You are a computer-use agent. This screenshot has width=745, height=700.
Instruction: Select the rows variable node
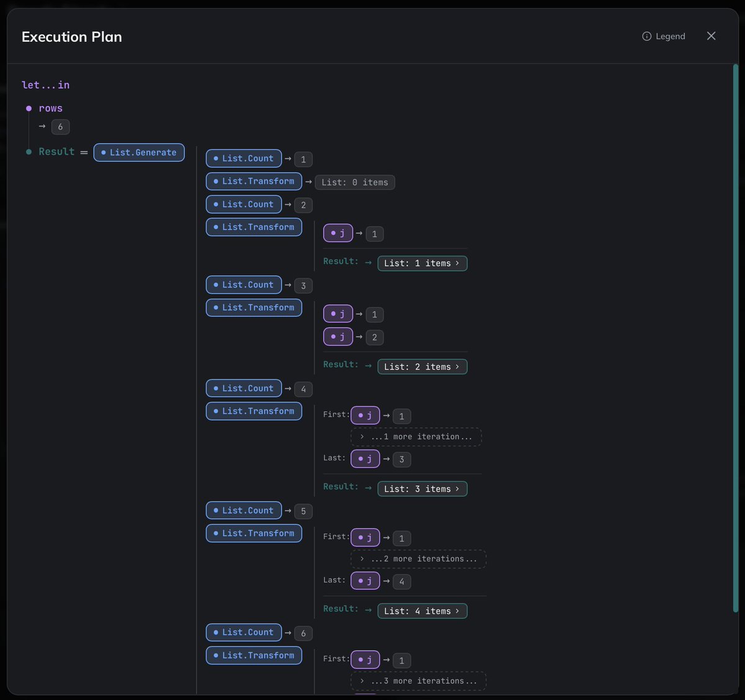tap(50, 108)
